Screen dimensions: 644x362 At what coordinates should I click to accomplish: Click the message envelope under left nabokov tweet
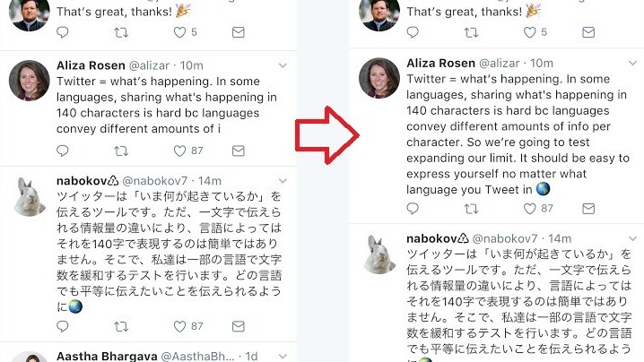(238, 326)
